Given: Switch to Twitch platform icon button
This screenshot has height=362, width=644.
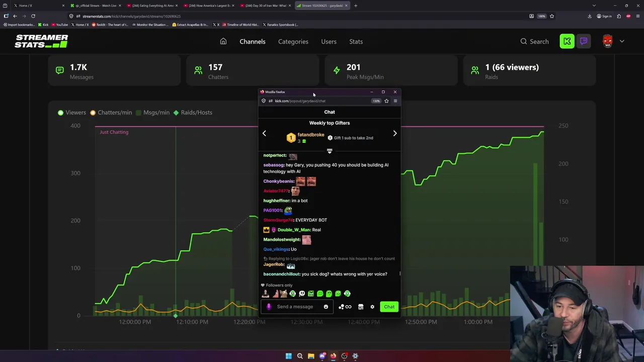Looking at the screenshot, I should (x=584, y=41).
